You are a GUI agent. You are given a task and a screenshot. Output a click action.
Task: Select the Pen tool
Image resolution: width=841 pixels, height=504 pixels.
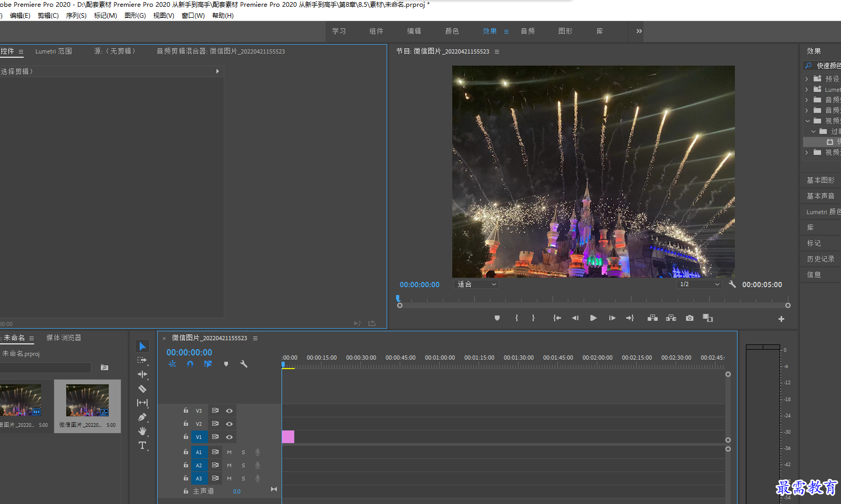[x=142, y=417]
